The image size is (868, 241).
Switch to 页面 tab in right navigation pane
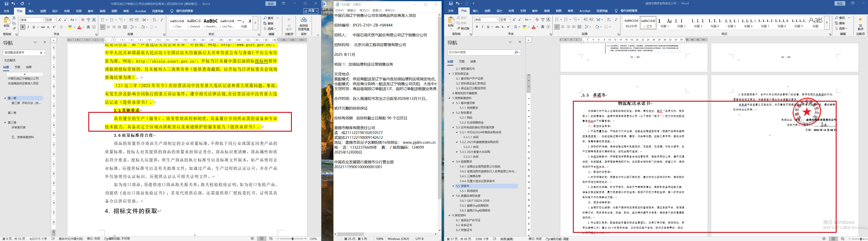[x=462, y=62]
